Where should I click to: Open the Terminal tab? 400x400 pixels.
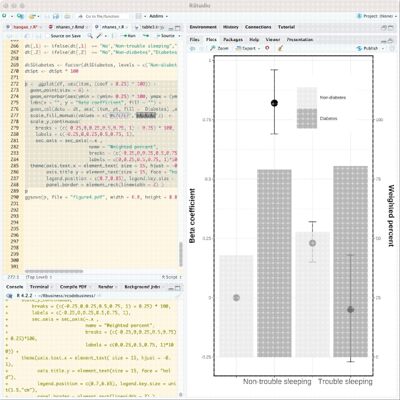[x=39, y=287]
